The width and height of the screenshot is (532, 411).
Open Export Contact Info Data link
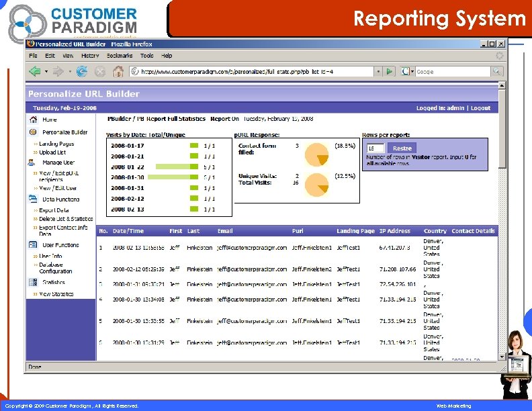63,230
